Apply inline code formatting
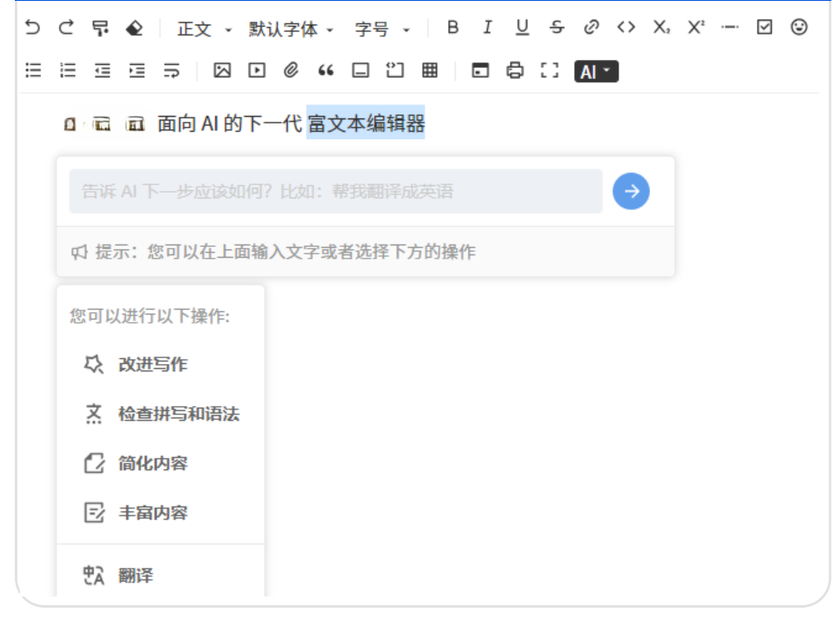Image resolution: width=840 pixels, height=620 pixels. [626, 27]
